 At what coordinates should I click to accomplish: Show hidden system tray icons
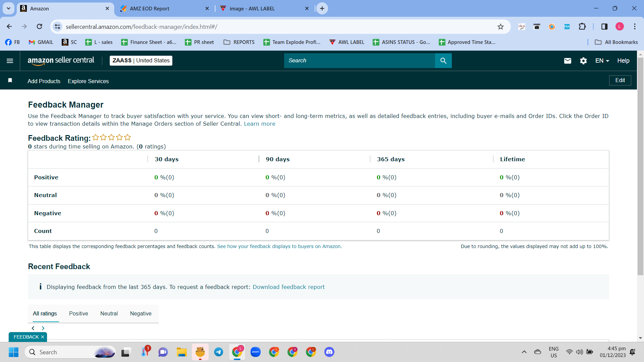pyautogui.click(x=524, y=352)
